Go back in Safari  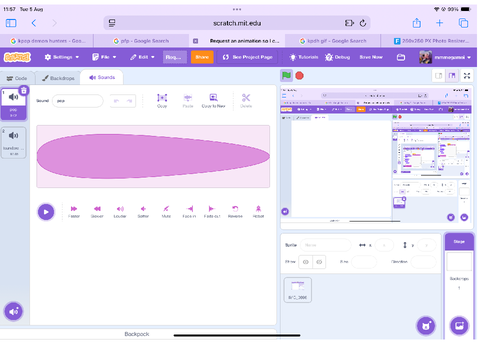[34, 23]
